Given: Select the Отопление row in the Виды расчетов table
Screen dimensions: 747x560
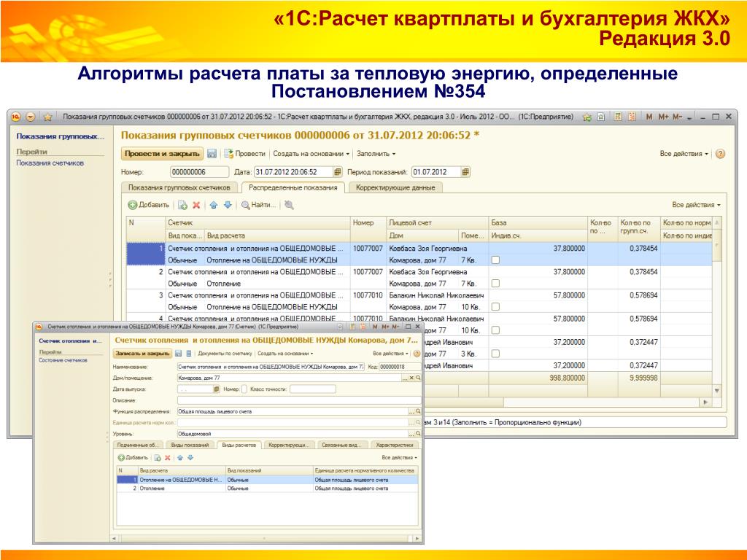Looking at the screenshot, I should [267, 488].
